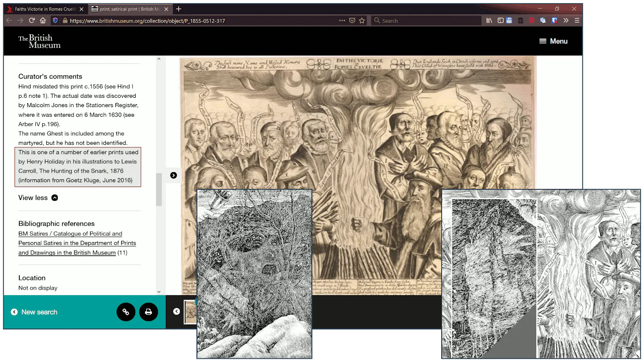Restore down the browser window
Screen dimensions: 644x362
557,8
